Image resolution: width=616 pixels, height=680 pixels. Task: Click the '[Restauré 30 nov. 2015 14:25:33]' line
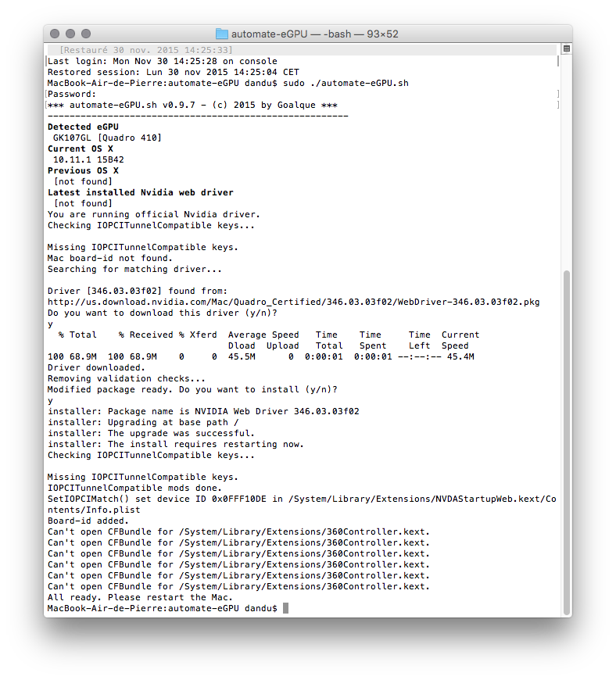pos(145,50)
